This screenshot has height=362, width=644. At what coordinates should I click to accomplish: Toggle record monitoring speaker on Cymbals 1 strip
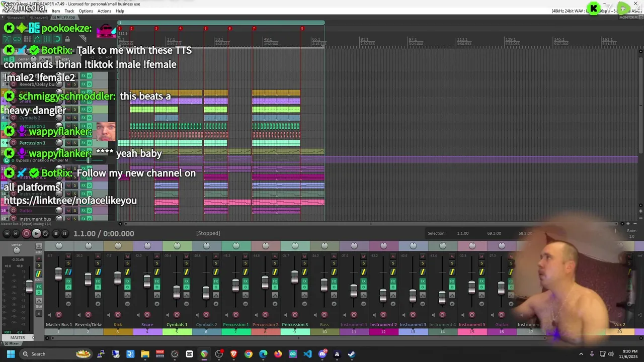168,315
